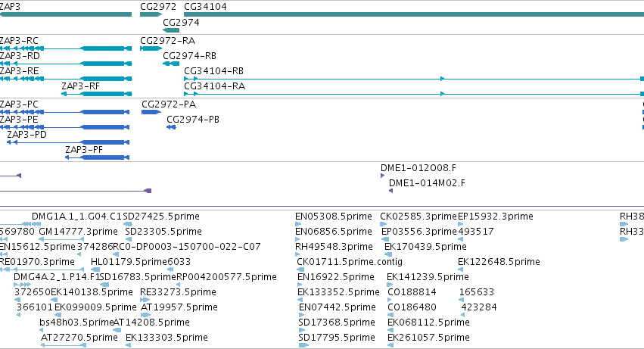Select the DME1-014M02.F feature
Screen dimensions: 644x349
pyautogui.click(x=391, y=191)
